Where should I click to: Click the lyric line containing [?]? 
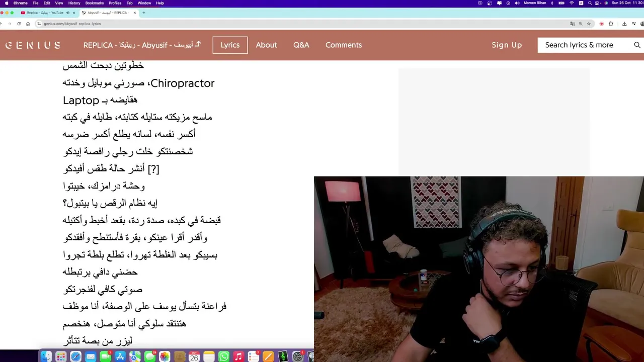click(x=111, y=168)
